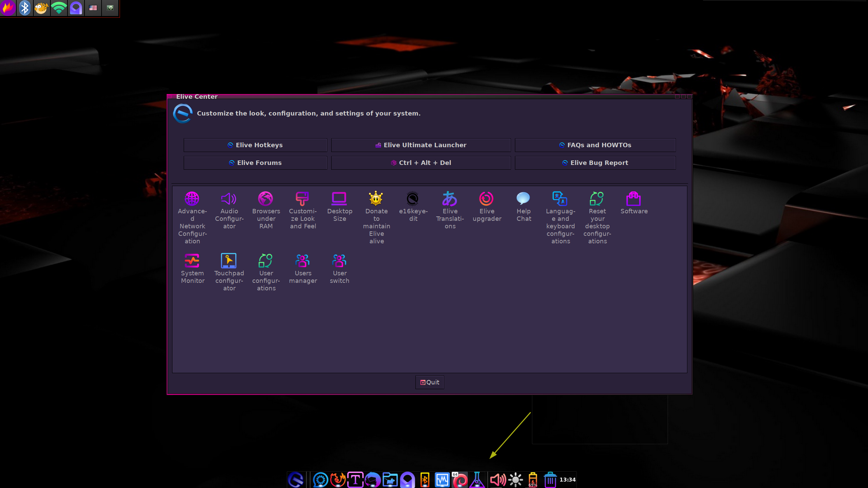
Task: Click the Flameshot tray icon
Action: coord(8,8)
